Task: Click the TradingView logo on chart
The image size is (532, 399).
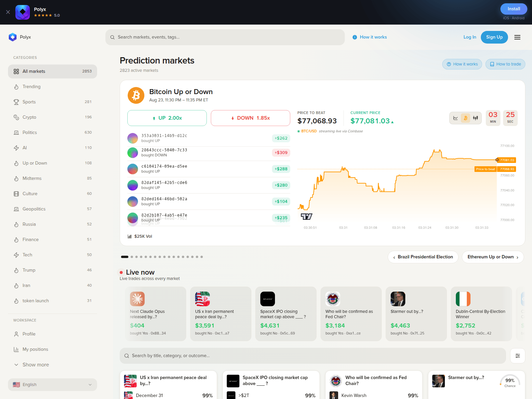Action: coord(307,216)
